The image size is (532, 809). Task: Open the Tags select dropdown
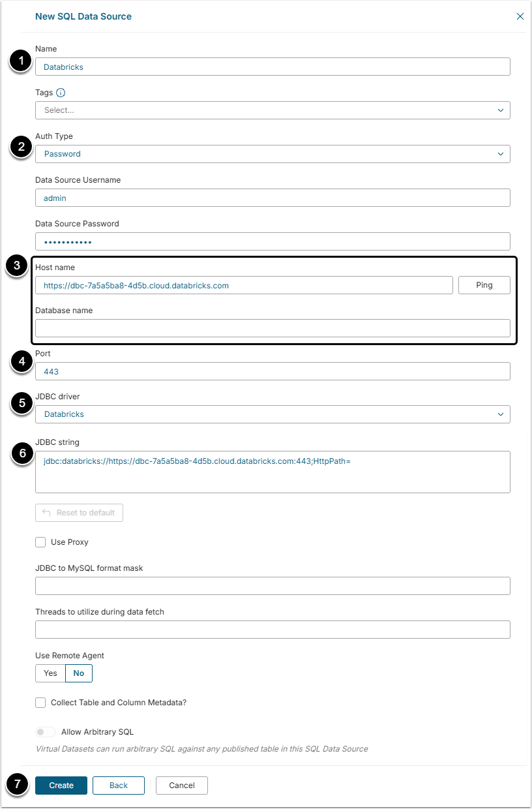(273, 110)
